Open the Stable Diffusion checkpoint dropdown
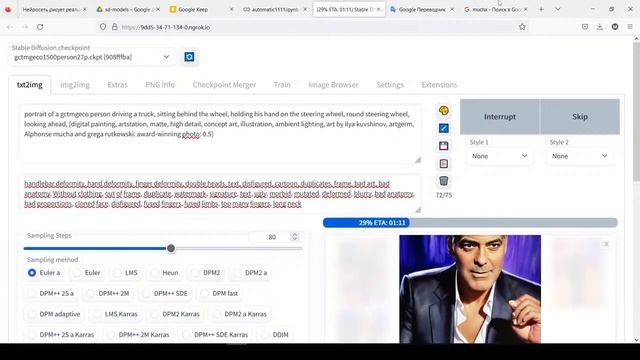Screen dimensions: 640x360 click(x=92, y=57)
